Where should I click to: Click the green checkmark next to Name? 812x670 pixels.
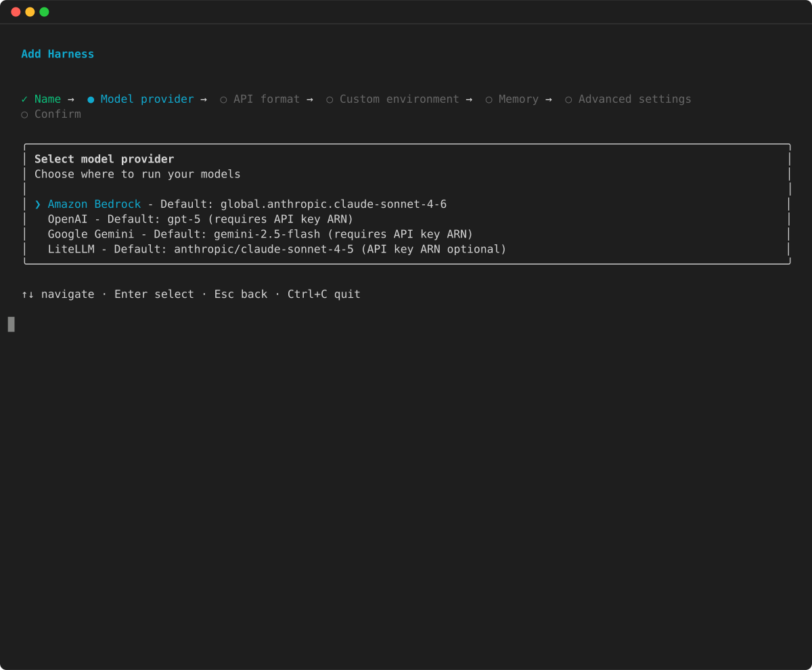[x=24, y=99]
